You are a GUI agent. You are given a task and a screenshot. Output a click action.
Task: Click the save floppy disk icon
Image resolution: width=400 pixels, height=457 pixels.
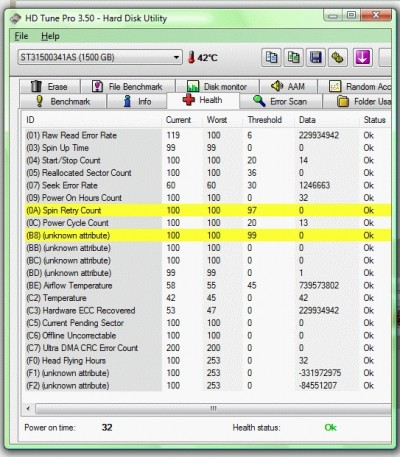click(x=315, y=58)
